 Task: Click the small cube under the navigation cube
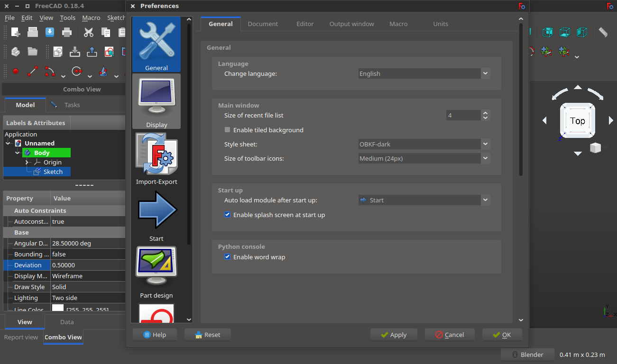[x=595, y=148]
